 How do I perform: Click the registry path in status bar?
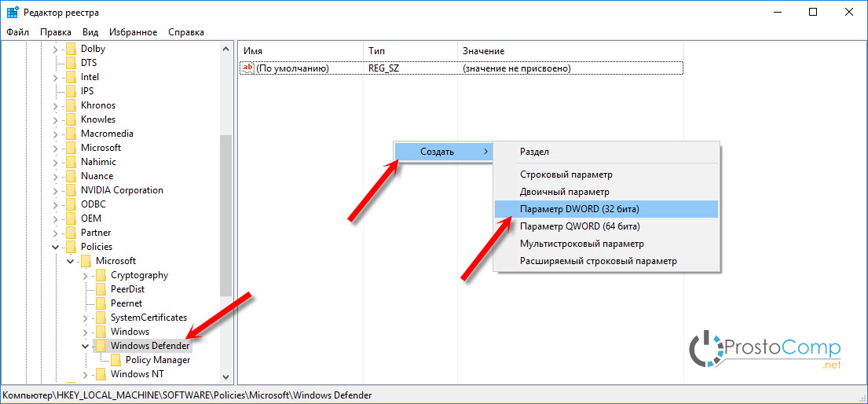pos(188,395)
